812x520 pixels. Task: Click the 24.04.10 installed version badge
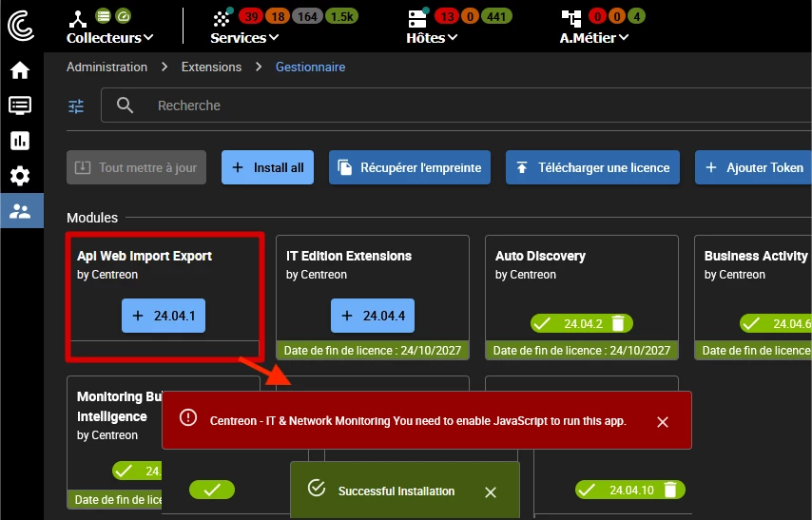tap(629, 490)
